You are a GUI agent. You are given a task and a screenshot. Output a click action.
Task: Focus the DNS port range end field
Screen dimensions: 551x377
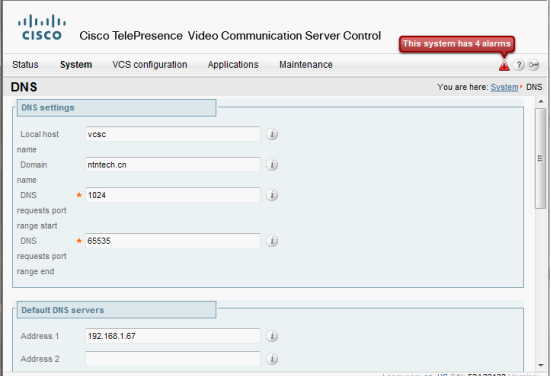tap(173, 241)
